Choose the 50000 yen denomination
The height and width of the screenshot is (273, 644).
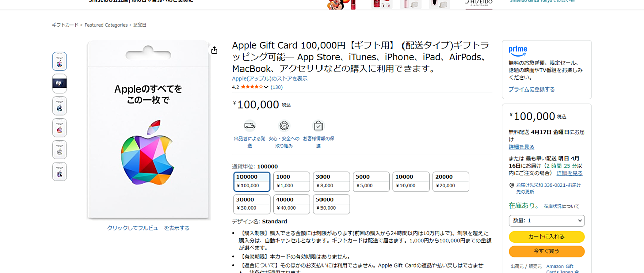tap(332, 204)
